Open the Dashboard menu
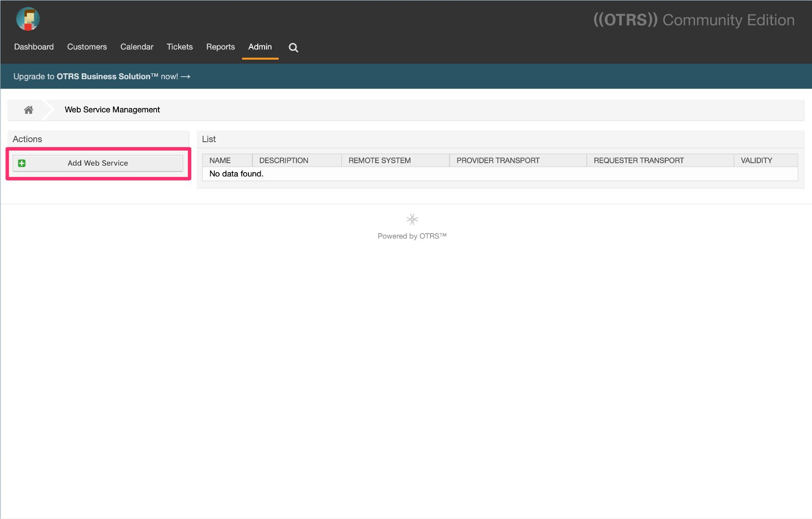Image resolution: width=812 pixels, height=519 pixels. [x=34, y=47]
